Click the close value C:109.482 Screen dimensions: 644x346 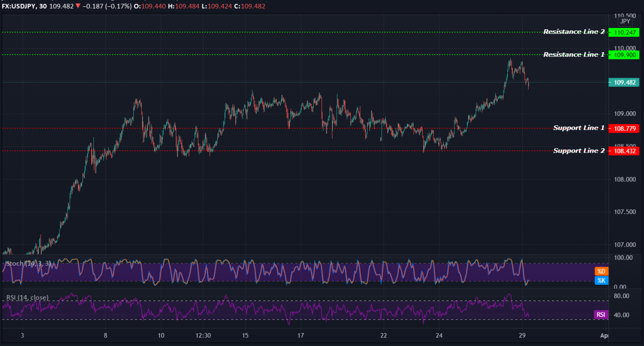[x=250, y=6]
